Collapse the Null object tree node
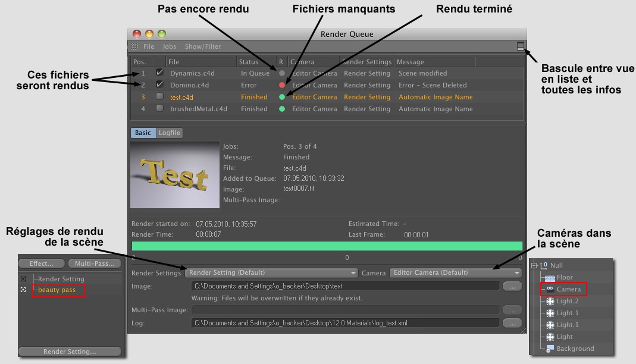 click(535, 265)
